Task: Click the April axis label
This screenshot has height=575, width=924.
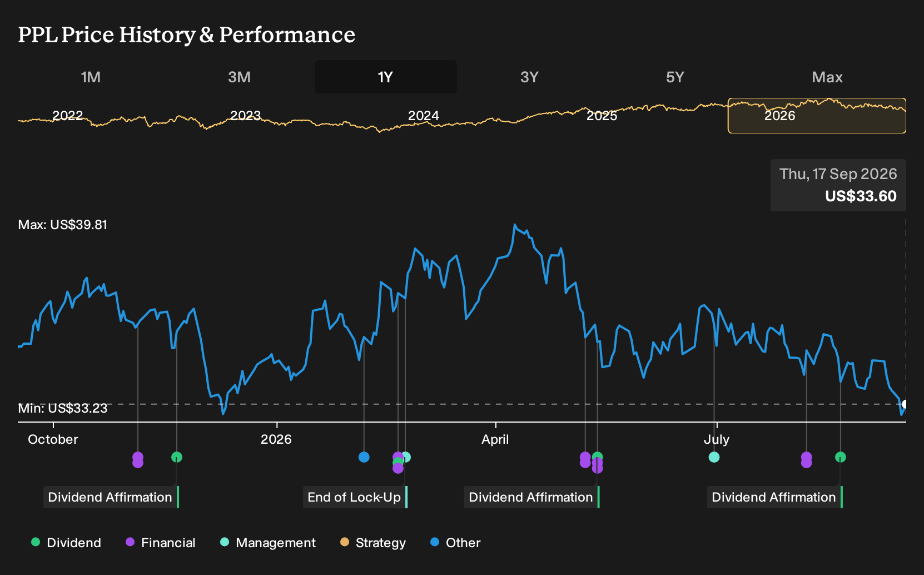Action: [495, 439]
